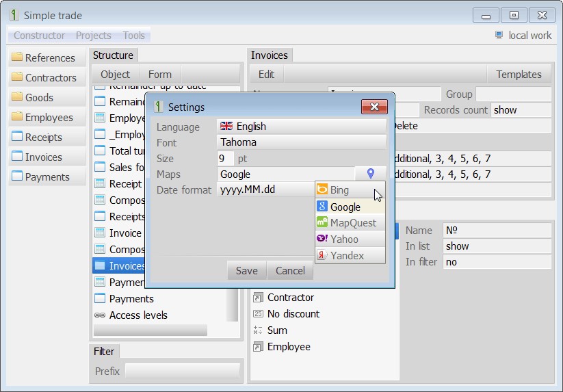Choose MapQuest map provider

[x=350, y=223]
